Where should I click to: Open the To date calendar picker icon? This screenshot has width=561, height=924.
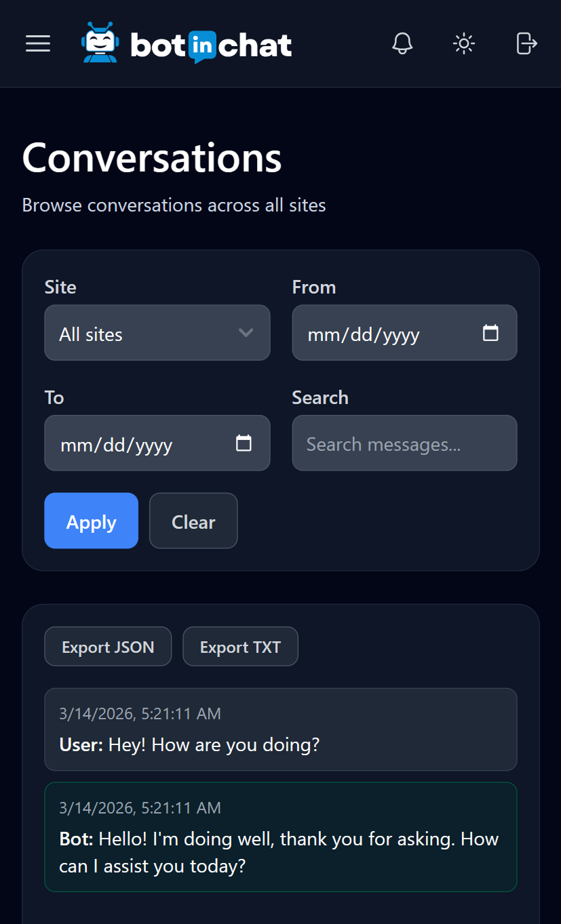point(244,443)
